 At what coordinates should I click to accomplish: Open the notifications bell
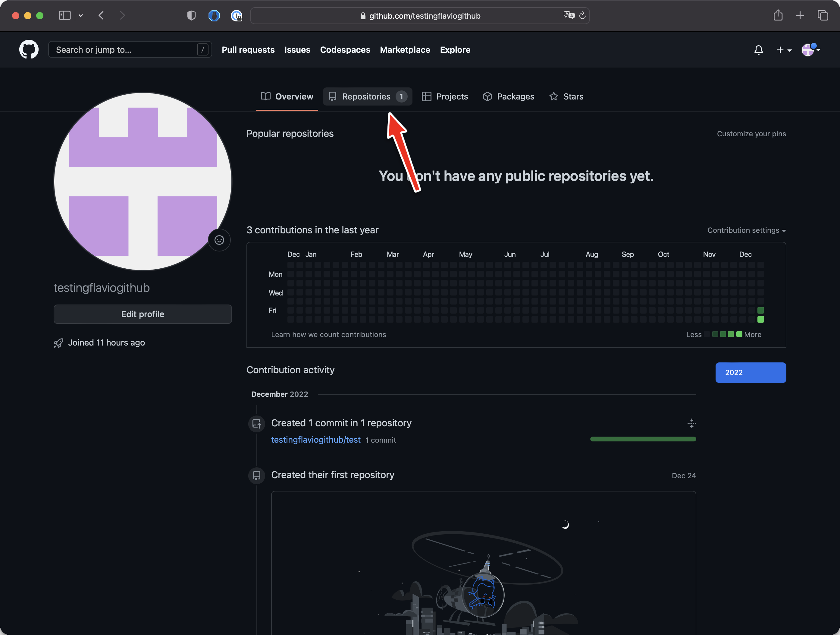(x=758, y=50)
